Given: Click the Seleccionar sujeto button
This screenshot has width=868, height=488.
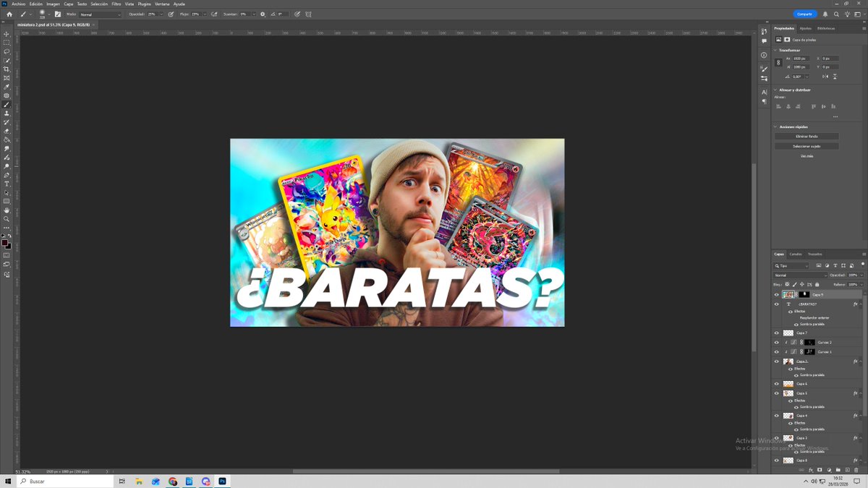Looking at the screenshot, I should click(x=807, y=146).
